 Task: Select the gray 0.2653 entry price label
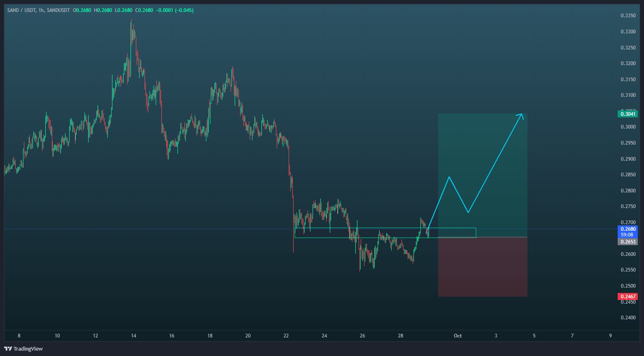click(627, 242)
